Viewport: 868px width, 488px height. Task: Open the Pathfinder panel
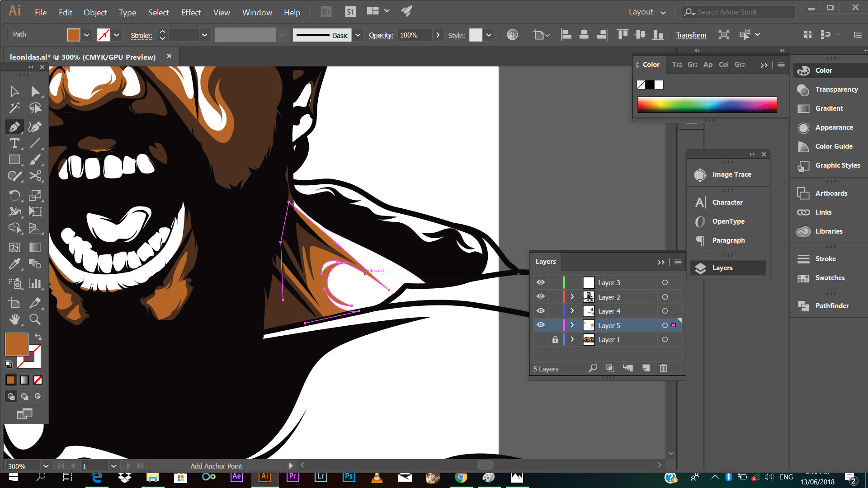point(831,306)
